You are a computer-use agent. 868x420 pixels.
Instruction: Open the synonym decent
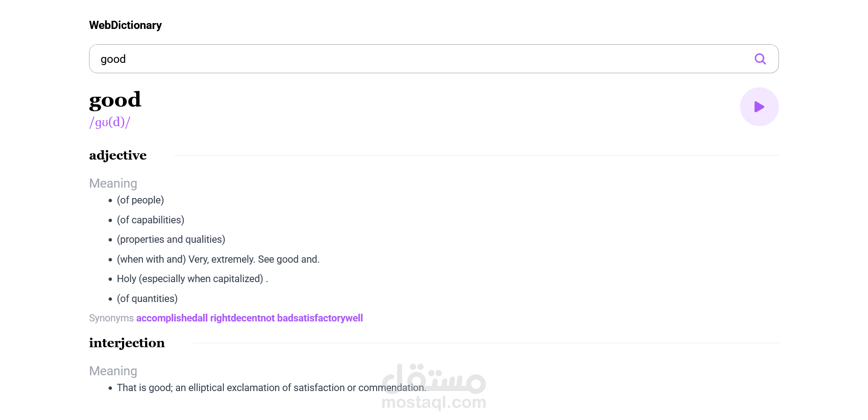tap(245, 318)
